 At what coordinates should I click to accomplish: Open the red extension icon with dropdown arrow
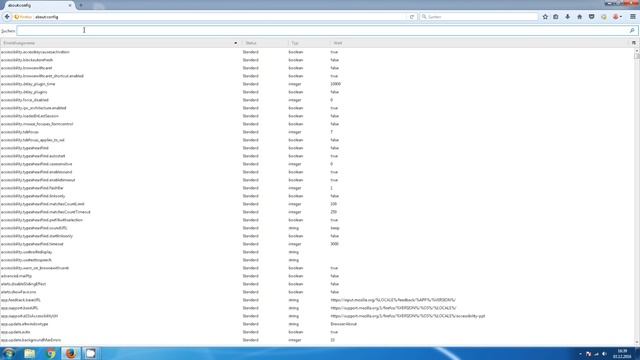(617, 17)
